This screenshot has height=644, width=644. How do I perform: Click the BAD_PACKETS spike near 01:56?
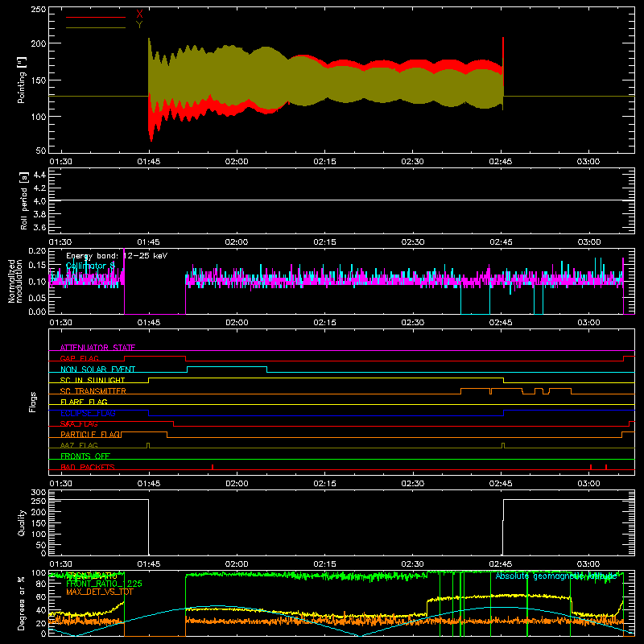(x=213, y=467)
